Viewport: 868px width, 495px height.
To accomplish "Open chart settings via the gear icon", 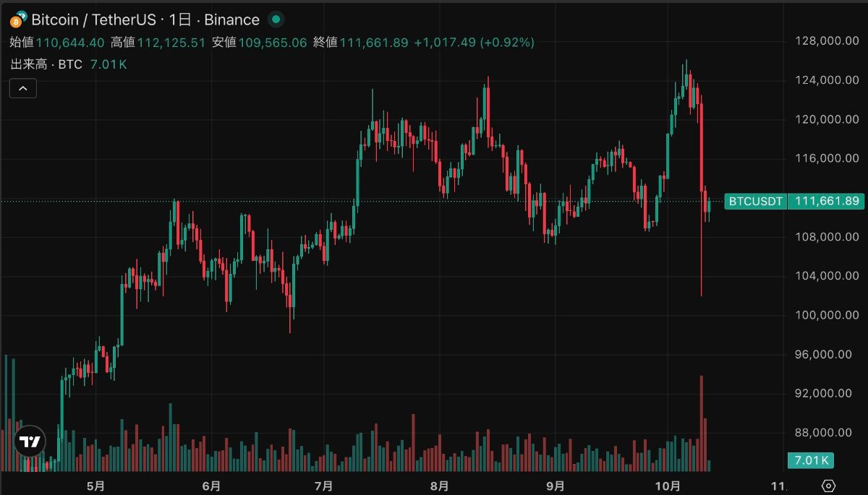I will pyautogui.click(x=830, y=485).
